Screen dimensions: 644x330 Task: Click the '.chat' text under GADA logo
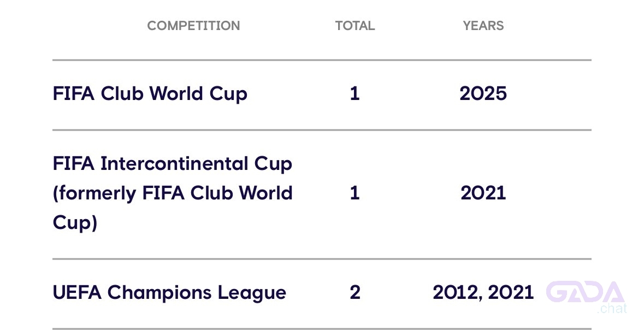(612, 309)
